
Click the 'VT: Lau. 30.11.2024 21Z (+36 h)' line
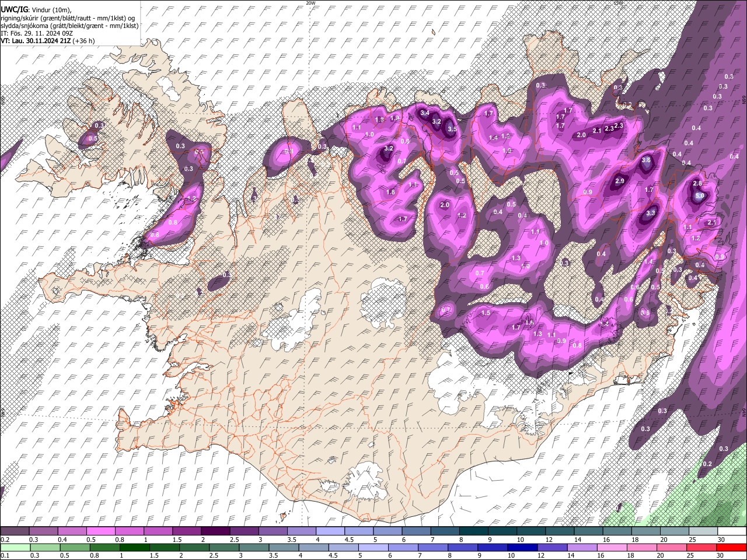[48, 41]
